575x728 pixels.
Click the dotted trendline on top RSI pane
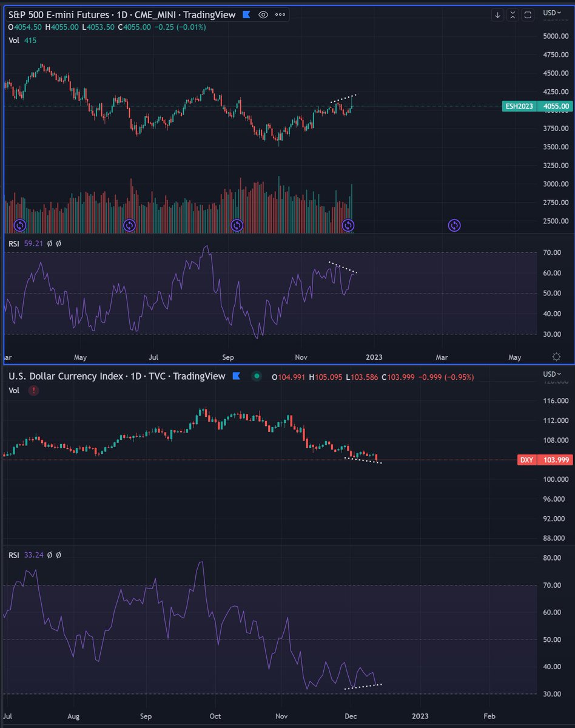[343, 267]
